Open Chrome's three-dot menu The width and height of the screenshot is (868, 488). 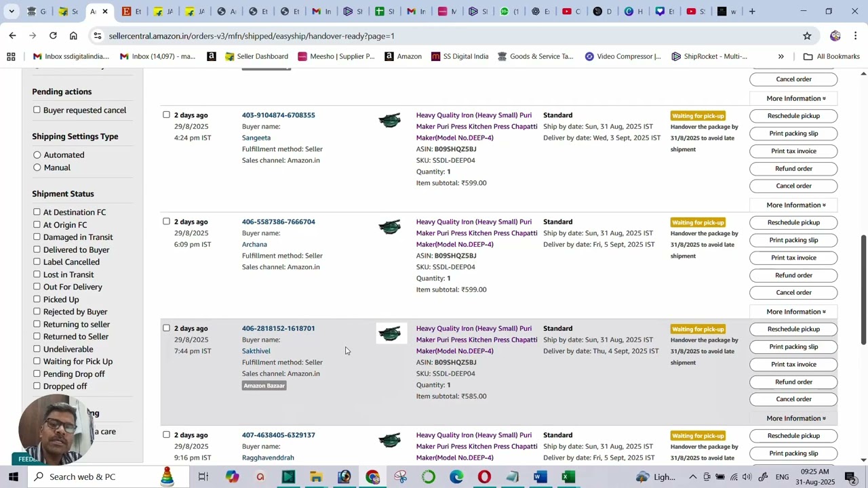tap(855, 36)
